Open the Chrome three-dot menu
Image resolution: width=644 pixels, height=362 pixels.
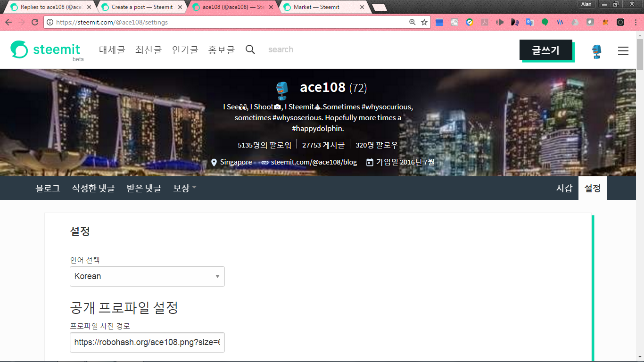(635, 22)
